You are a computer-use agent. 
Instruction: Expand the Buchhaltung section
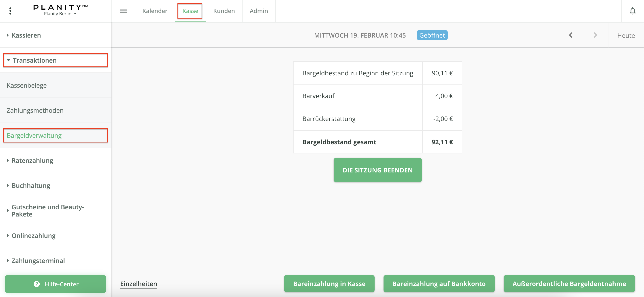31,185
